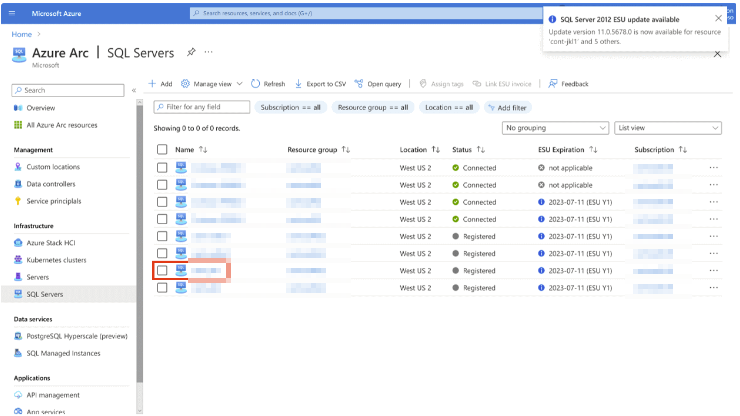
Task: Open ellipsis menu for first row
Action: (x=714, y=168)
